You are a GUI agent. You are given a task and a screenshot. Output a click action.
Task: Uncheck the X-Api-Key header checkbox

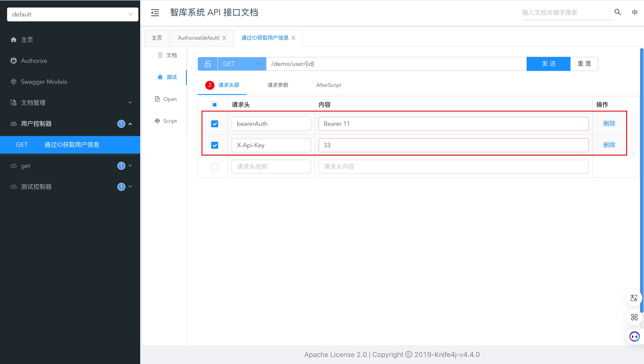pyautogui.click(x=214, y=145)
